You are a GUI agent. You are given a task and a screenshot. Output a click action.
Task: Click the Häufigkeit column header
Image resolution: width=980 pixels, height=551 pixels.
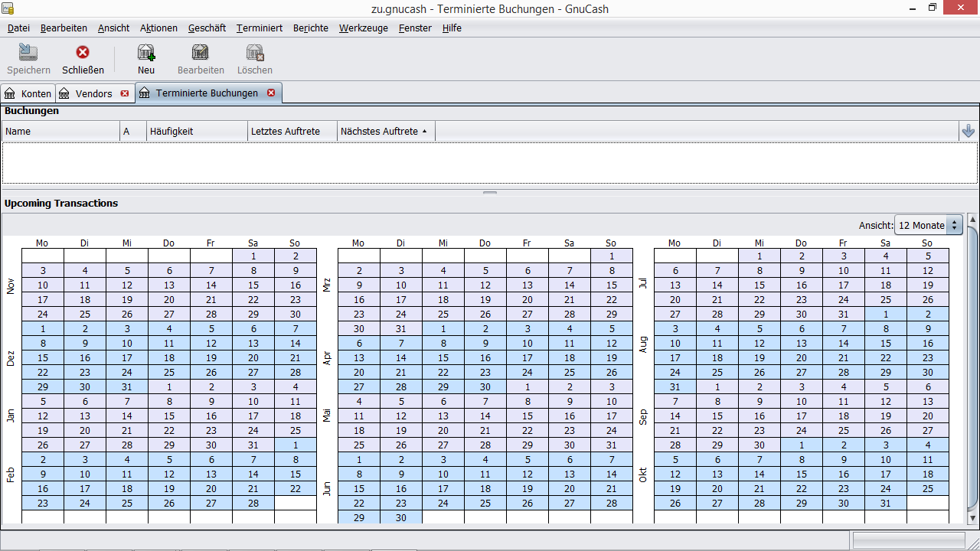coord(197,132)
